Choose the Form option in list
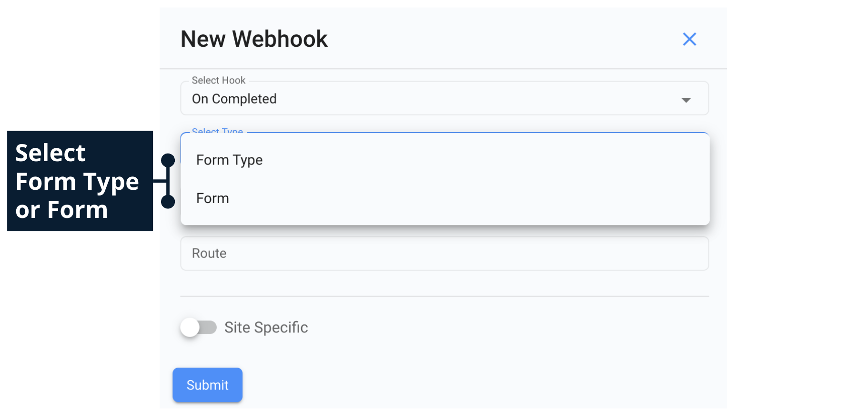The image size is (868, 412). (x=213, y=198)
